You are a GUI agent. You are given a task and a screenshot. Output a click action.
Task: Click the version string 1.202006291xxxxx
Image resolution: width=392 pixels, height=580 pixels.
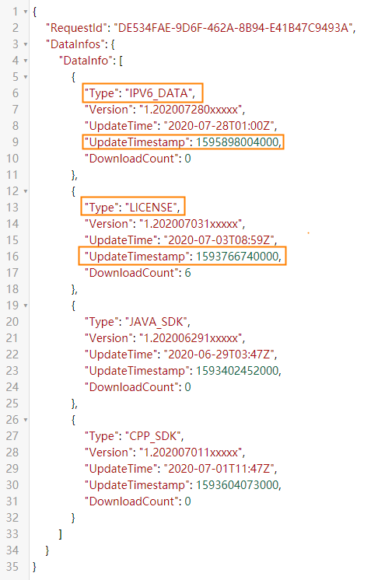tap(191, 338)
